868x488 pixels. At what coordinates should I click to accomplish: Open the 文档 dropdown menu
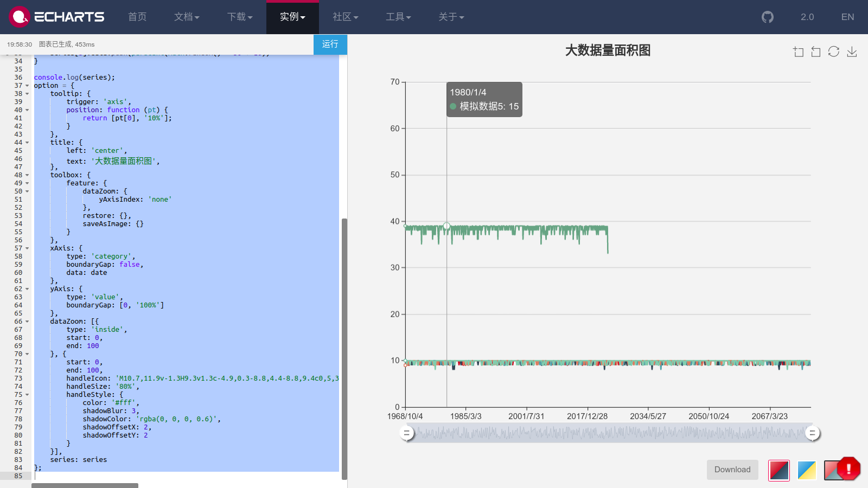187,17
